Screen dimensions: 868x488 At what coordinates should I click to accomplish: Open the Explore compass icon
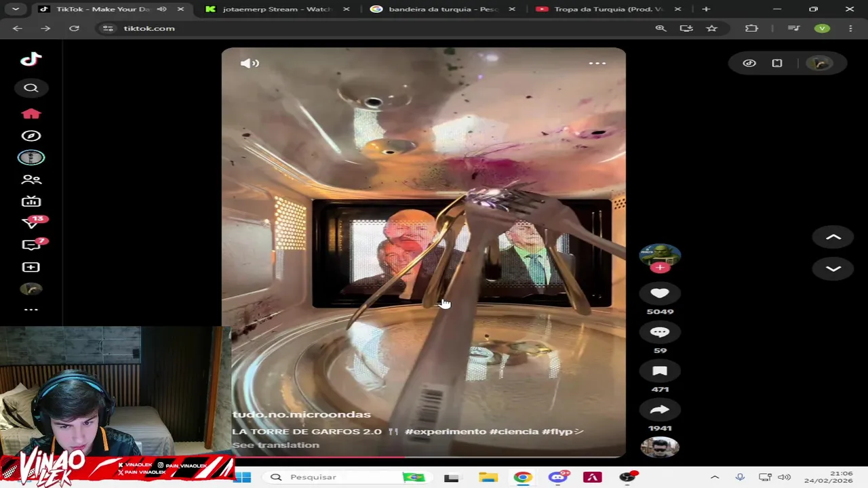point(31,136)
